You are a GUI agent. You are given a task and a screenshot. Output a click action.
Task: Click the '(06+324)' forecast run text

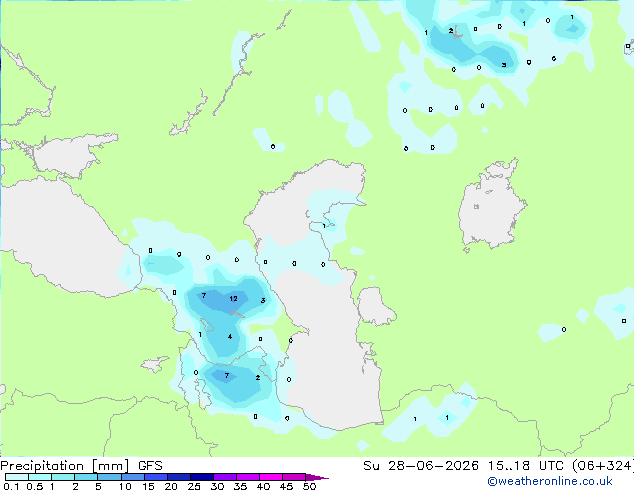tap(603, 466)
